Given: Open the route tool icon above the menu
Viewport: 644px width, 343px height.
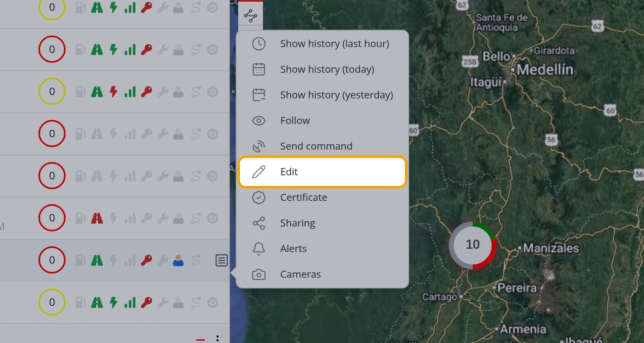Looking at the screenshot, I should pos(251,17).
